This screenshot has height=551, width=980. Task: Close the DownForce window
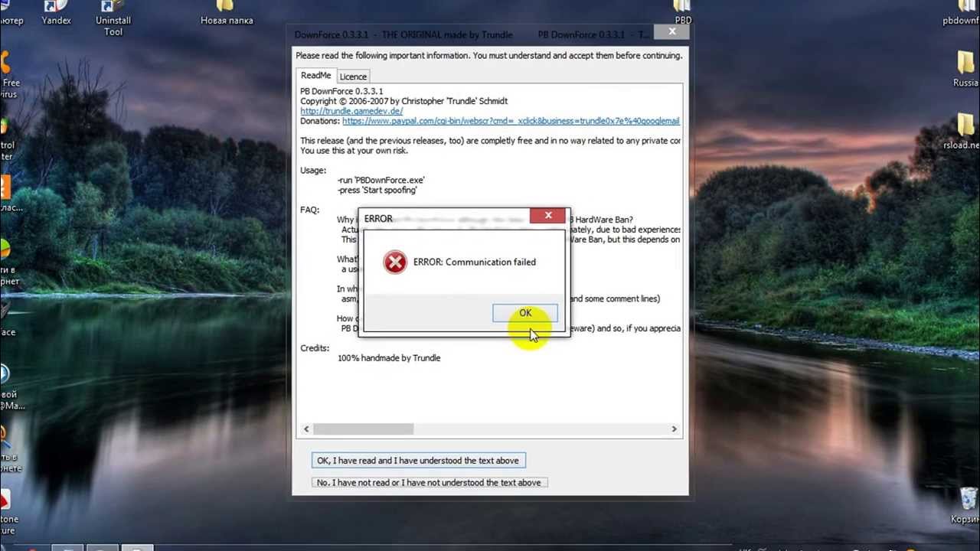click(671, 31)
